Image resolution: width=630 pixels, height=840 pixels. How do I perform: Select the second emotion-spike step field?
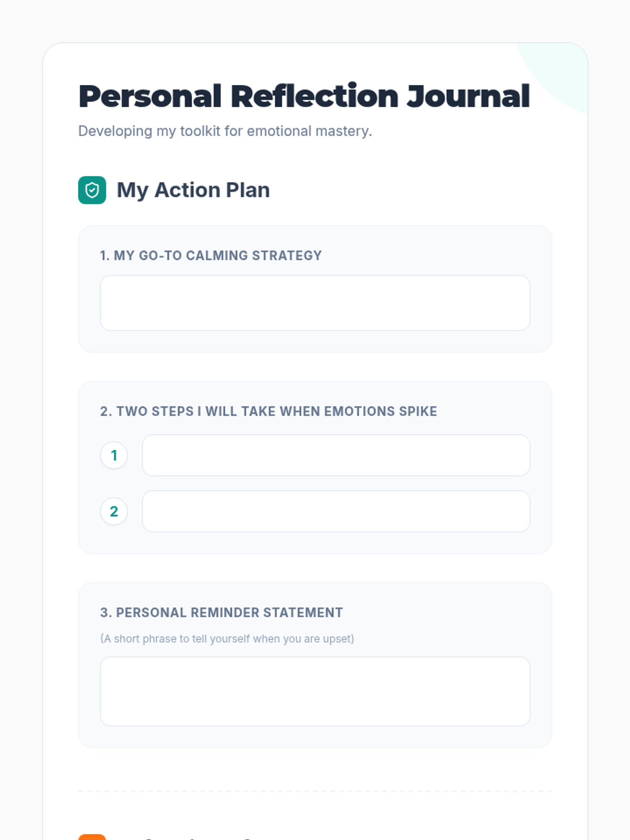tap(336, 511)
